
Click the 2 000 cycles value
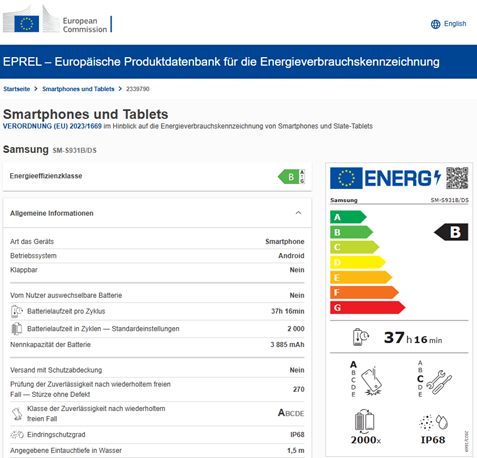click(x=296, y=329)
